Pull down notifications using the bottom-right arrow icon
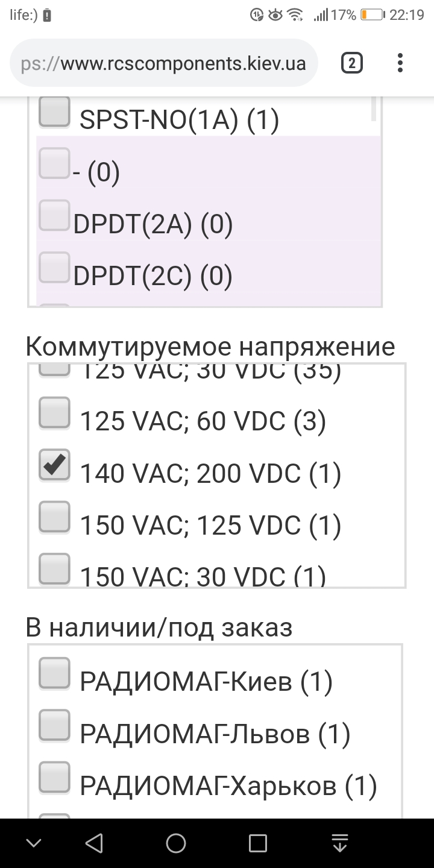The height and width of the screenshot is (868, 434). (340, 843)
